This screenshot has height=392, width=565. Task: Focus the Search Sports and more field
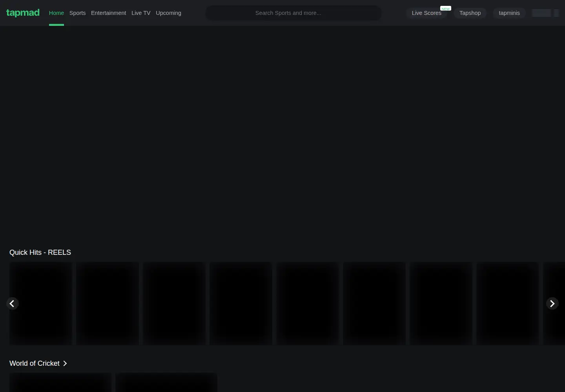pyautogui.click(x=293, y=13)
